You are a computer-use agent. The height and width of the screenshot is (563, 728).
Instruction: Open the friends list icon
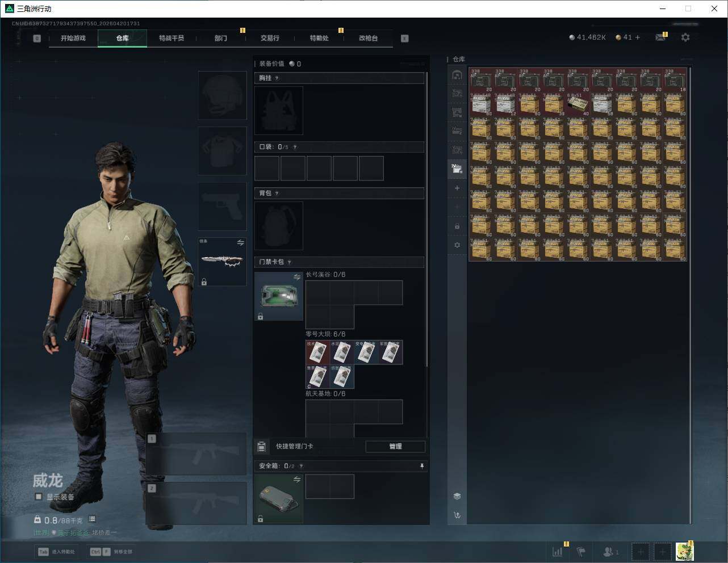(611, 552)
